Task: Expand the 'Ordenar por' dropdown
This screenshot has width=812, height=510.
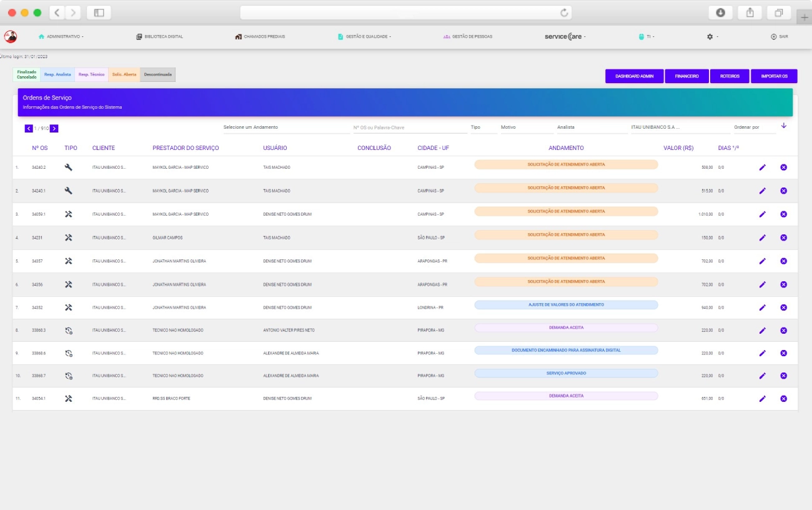Action: (755, 127)
